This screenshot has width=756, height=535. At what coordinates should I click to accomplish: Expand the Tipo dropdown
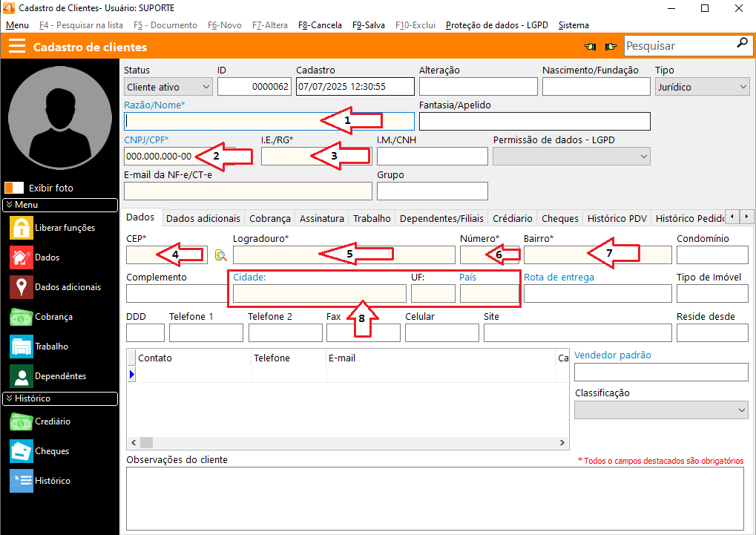click(702, 87)
